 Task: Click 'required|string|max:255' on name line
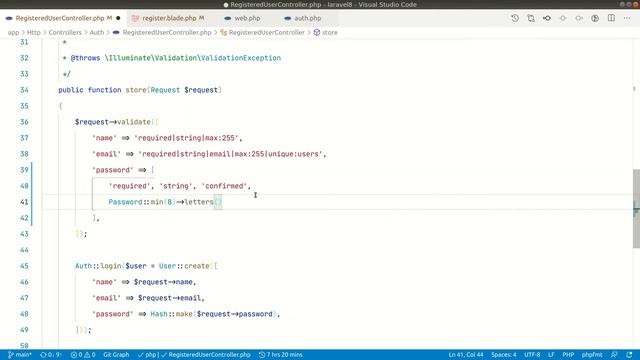coord(186,138)
